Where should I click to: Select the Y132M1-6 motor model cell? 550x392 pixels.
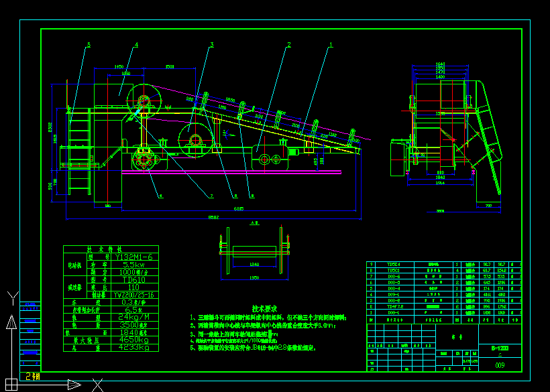(135, 256)
